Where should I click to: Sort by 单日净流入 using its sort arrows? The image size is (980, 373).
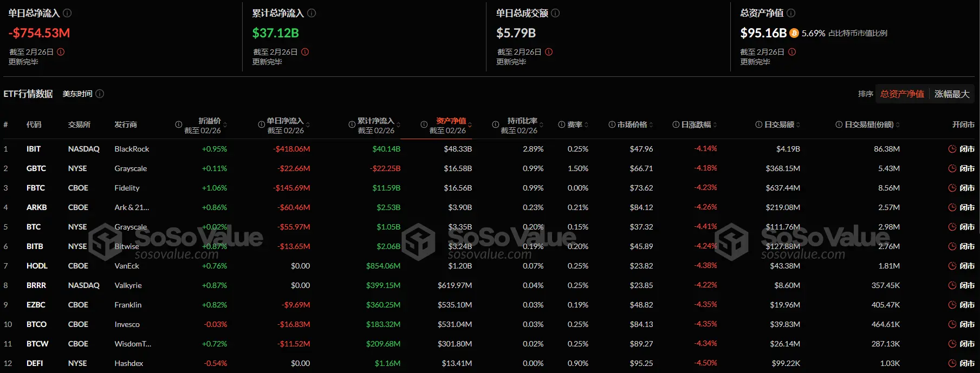click(x=308, y=125)
